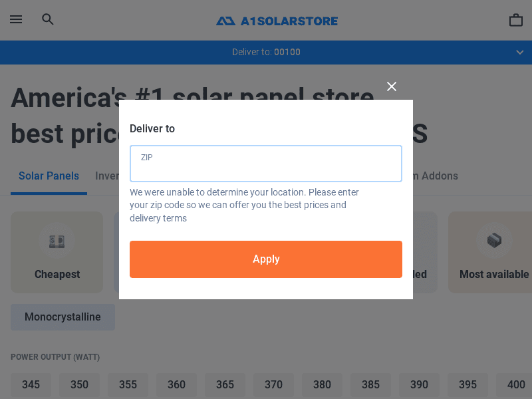Toggle the 400 watt filter
Image resolution: width=532 pixels, height=399 pixels.
click(x=515, y=385)
